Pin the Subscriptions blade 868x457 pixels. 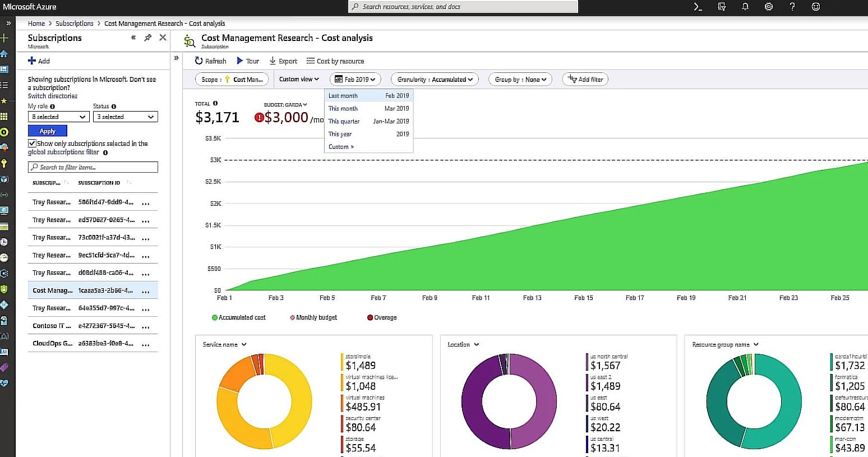coord(148,38)
